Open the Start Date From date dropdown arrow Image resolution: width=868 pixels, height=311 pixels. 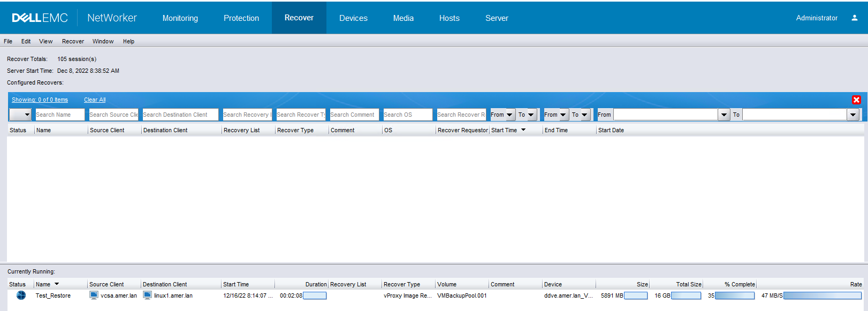pos(724,115)
